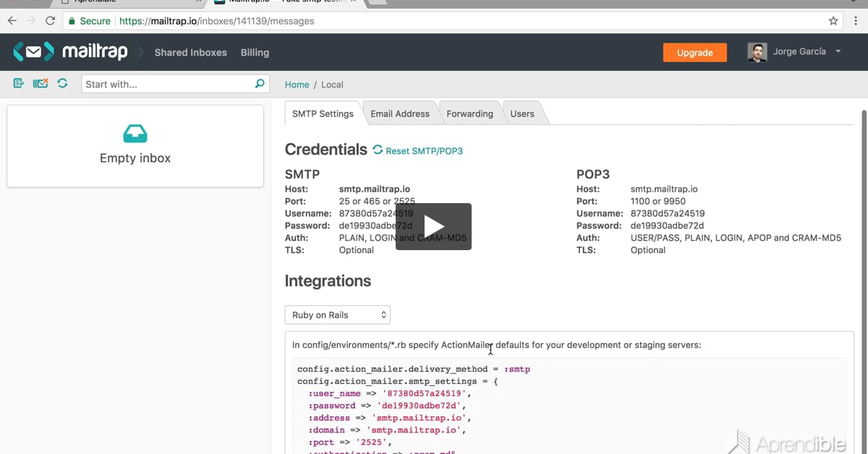This screenshot has width=868, height=454.
Task: Switch to the Users tab
Action: point(522,113)
